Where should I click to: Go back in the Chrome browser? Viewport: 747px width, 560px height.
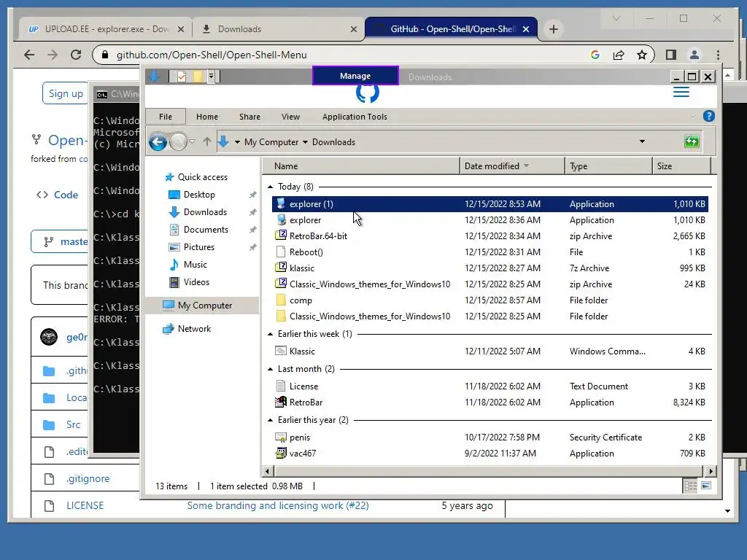coord(29,55)
